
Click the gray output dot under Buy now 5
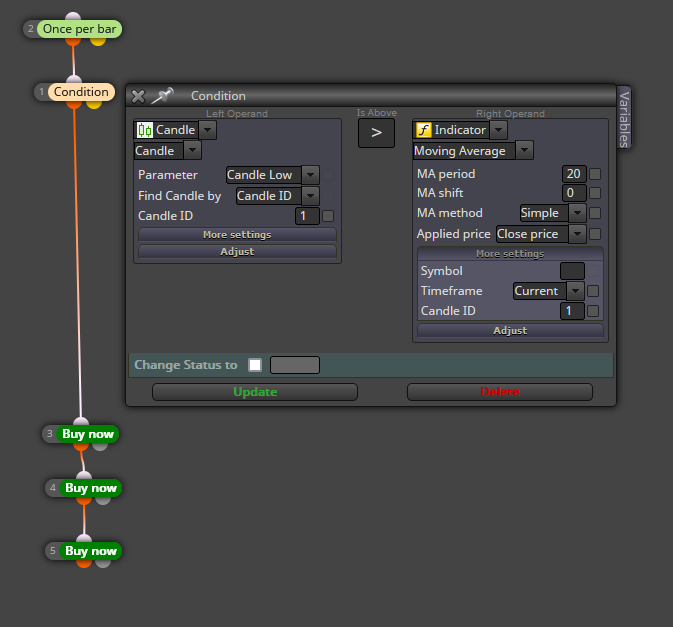coord(103,563)
